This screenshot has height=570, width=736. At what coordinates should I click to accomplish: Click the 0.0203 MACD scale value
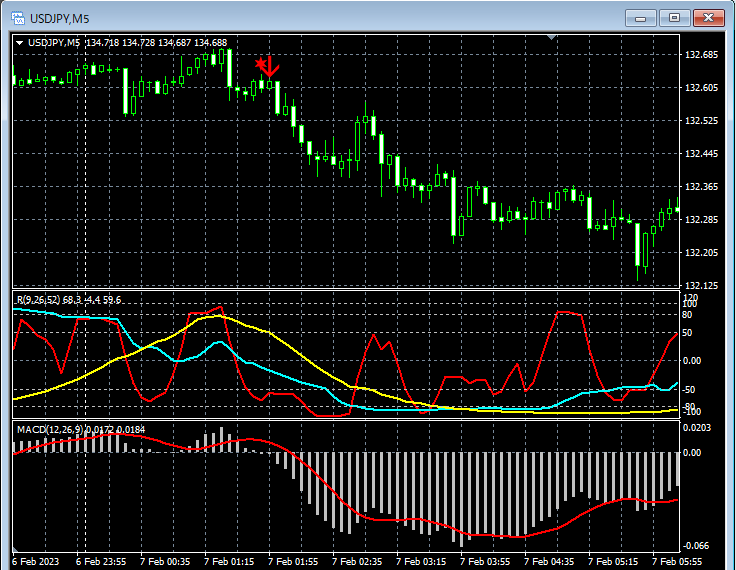pos(697,428)
